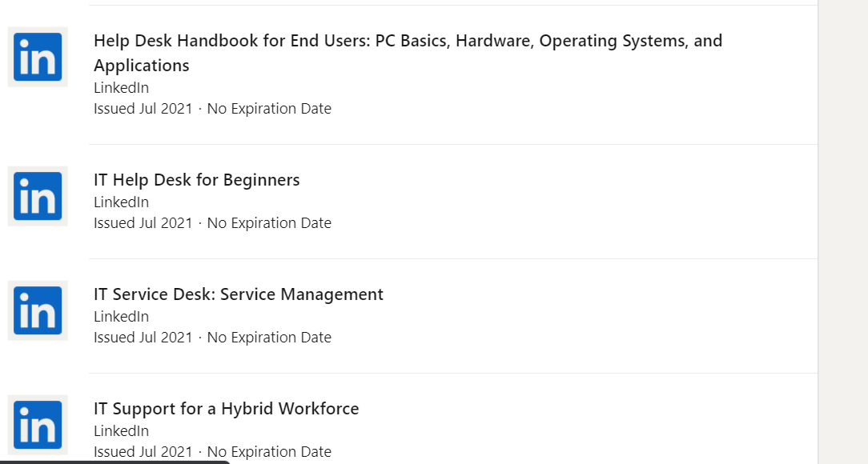Screen dimensions: 868x464
Task: Click the LinkedIn issuer name under IT Help Desk for Beginners
Action: (121, 202)
